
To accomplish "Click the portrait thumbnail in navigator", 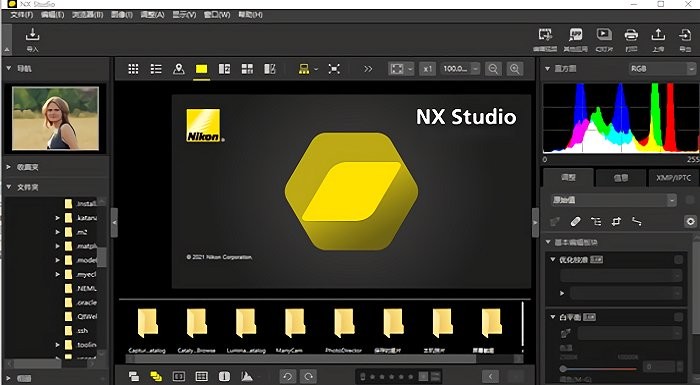I will 55,118.
